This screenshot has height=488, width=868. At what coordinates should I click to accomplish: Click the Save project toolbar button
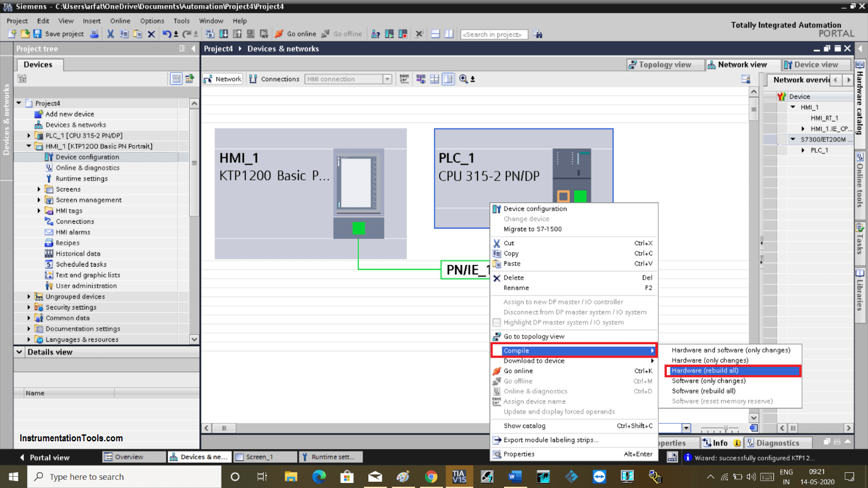[x=58, y=34]
